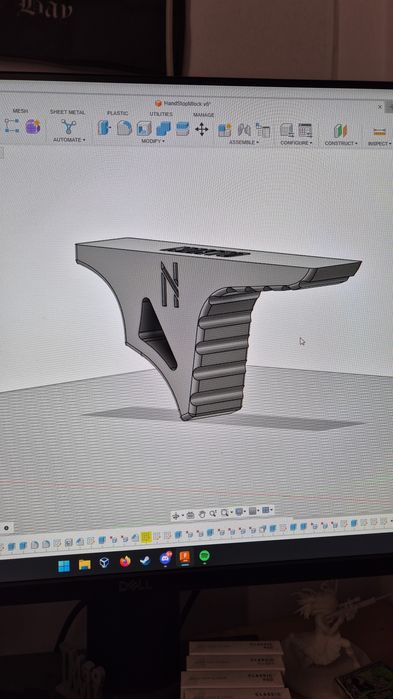The width and height of the screenshot is (393, 699).
Task: Open the Manage tab
Action: point(203,115)
